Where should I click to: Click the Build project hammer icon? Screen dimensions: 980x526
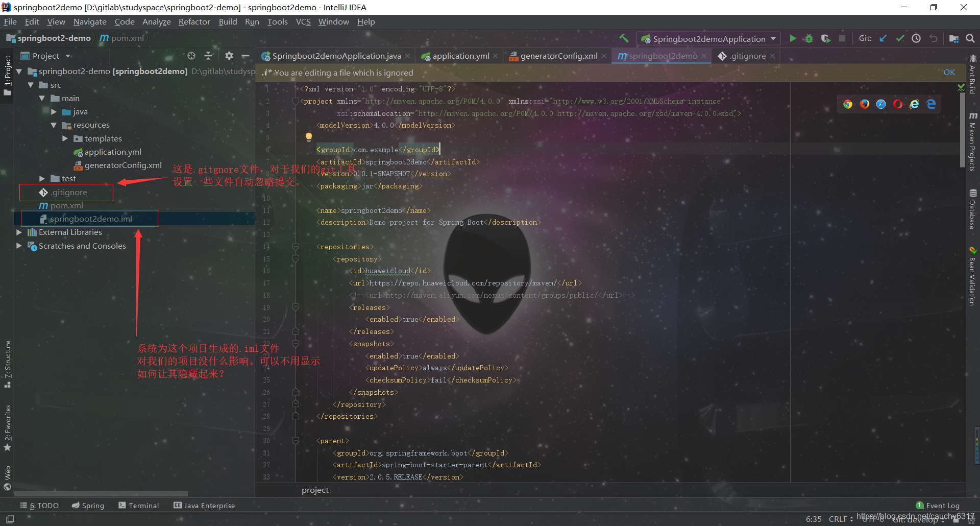624,38
